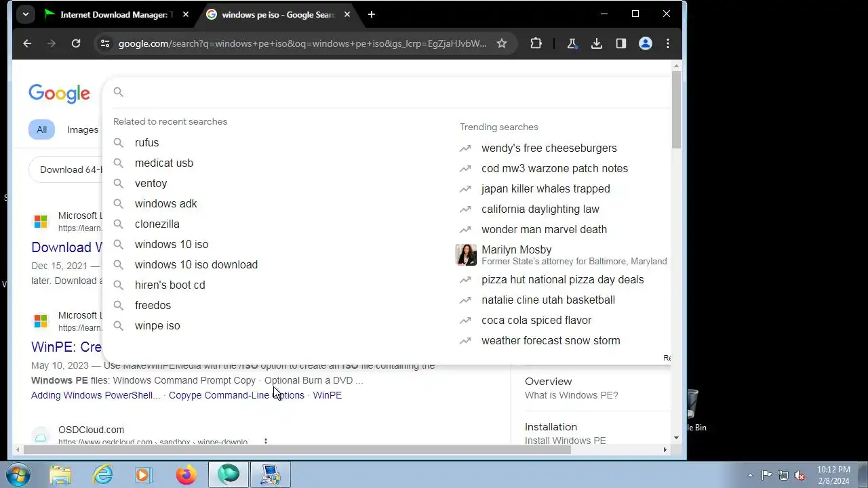
Task: View site information icon beside the URL
Action: pos(104,43)
